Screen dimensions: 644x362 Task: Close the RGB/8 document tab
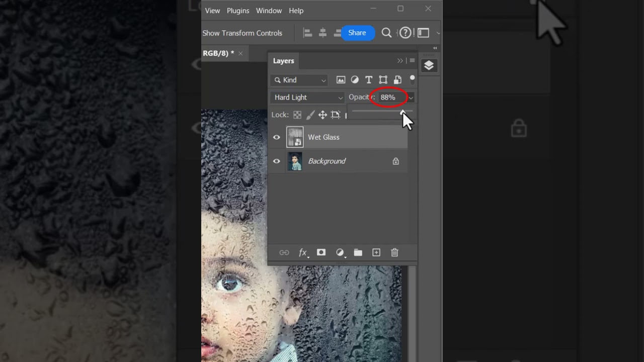tap(240, 53)
